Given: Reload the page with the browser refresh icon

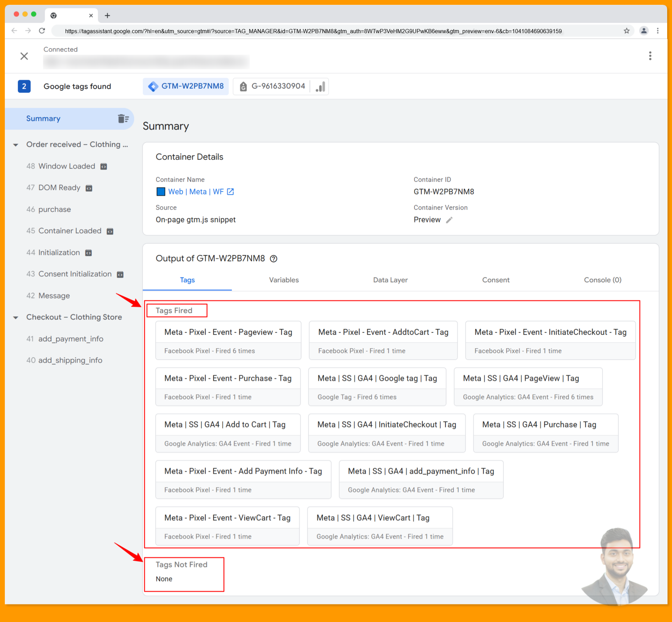Looking at the screenshot, I should click(42, 31).
